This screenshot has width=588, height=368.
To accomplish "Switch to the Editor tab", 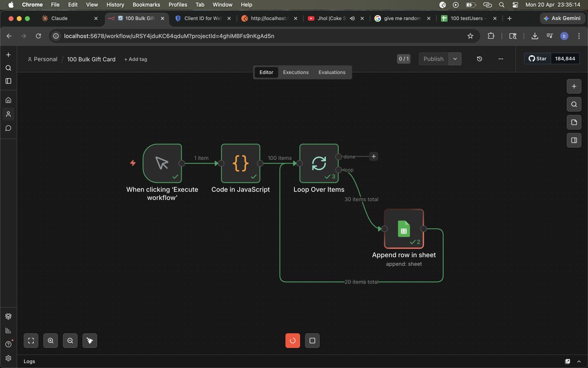I will 266,72.
